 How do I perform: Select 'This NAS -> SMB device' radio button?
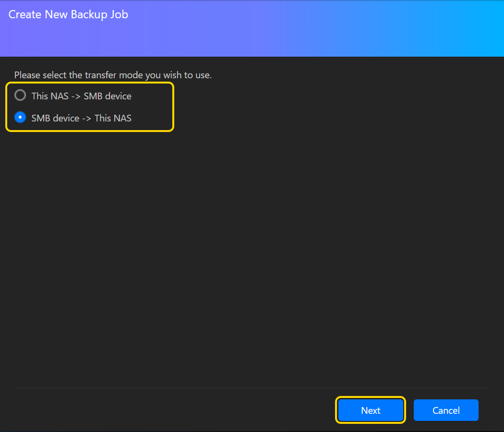click(20, 96)
